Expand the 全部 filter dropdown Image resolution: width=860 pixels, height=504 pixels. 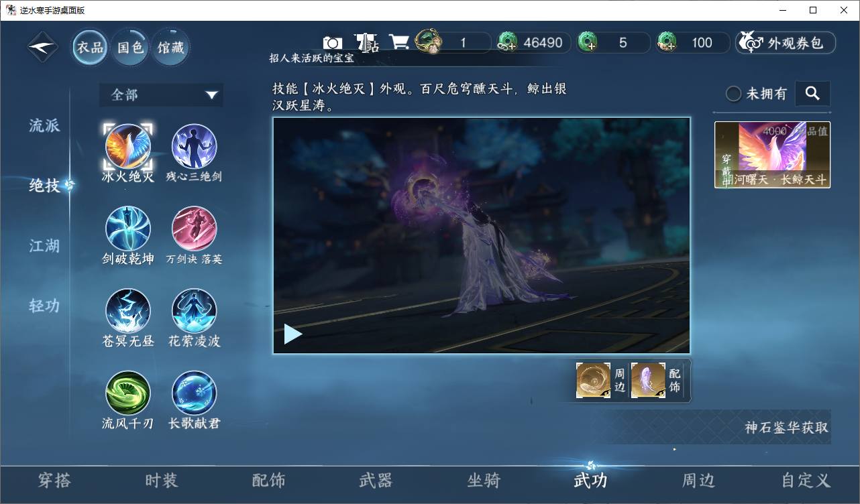click(161, 95)
